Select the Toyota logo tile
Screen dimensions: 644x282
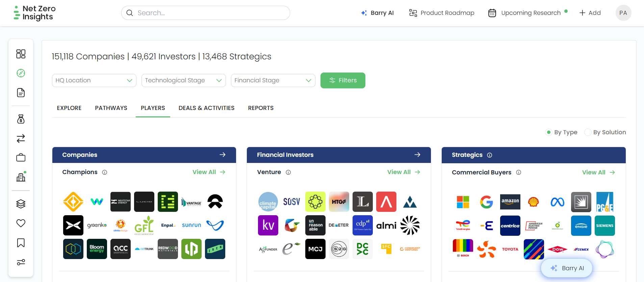(510, 249)
